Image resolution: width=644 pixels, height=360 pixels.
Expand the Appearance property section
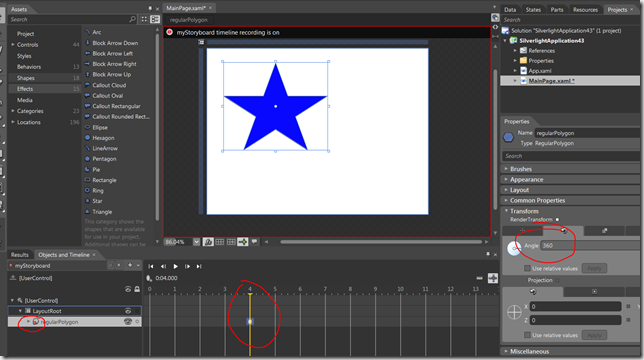pyautogui.click(x=527, y=179)
